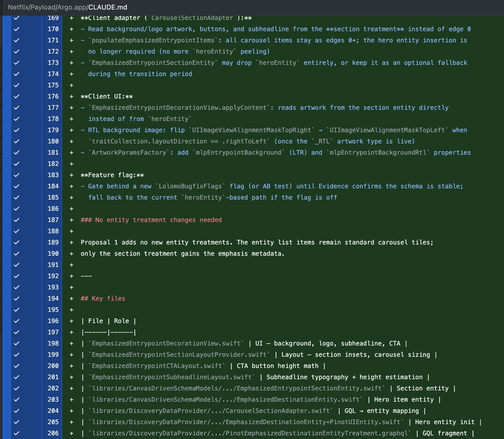The width and height of the screenshot is (504, 439).
Task: Click the 'during the transition period' text
Action: [x=140, y=74]
